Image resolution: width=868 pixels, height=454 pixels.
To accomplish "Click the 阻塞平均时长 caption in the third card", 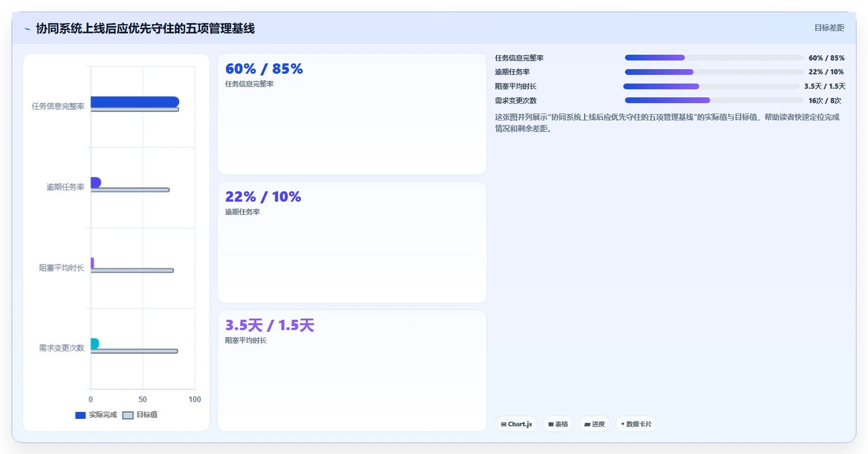I will coord(246,340).
